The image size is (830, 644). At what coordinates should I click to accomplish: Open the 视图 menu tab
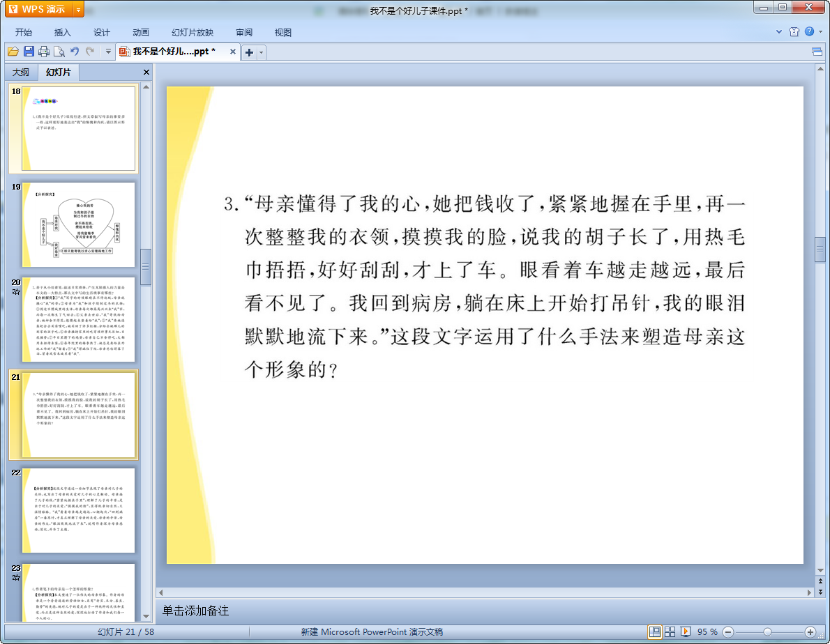pyautogui.click(x=283, y=32)
